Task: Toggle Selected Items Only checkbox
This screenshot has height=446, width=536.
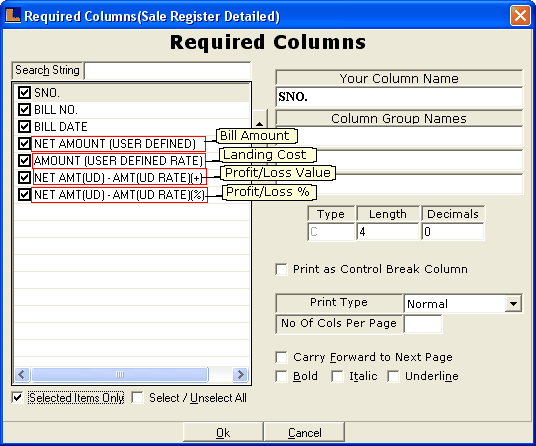Action: click(17, 397)
